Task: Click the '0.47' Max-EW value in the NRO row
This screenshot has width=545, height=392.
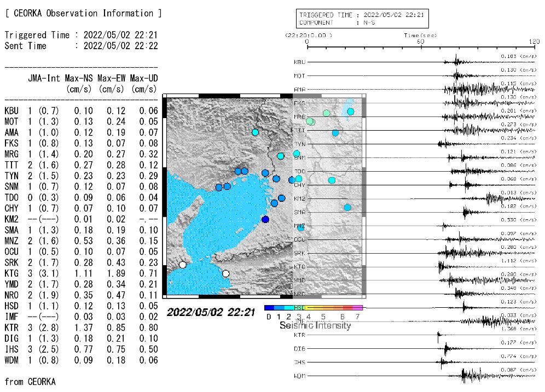Action: [x=116, y=295]
